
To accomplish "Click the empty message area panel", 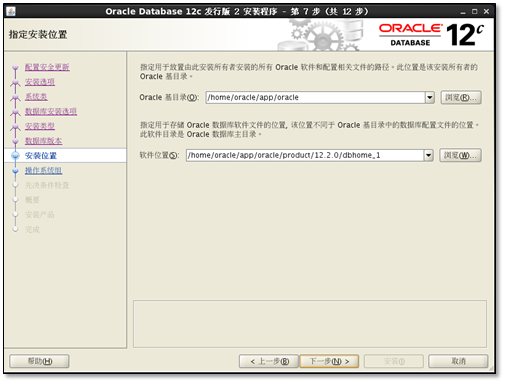I will coord(310,324).
